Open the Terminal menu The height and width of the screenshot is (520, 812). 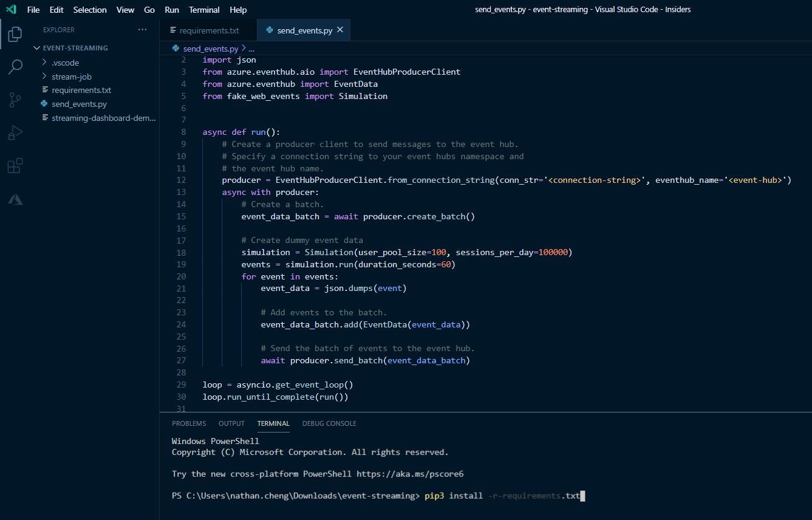point(204,10)
